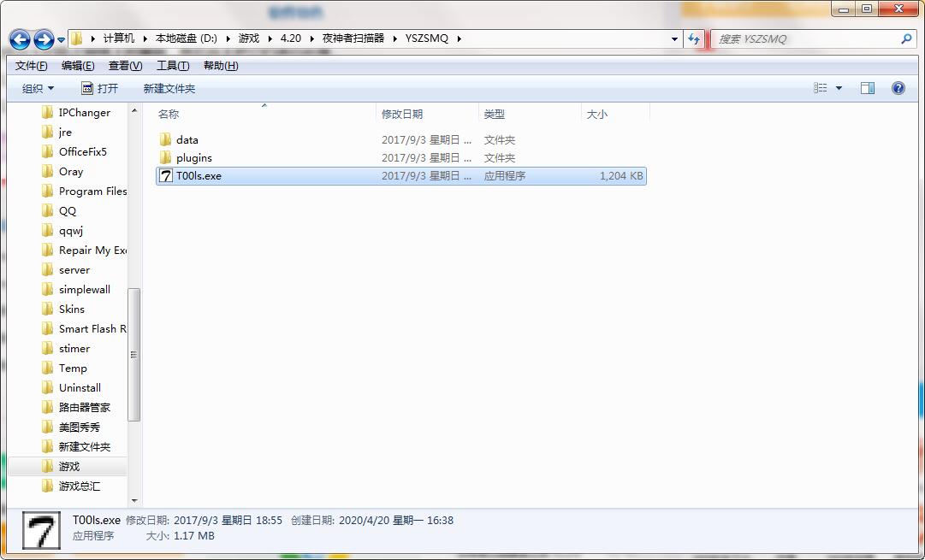
Task: Open the recent pages dropdown arrow
Action: (62, 40)
